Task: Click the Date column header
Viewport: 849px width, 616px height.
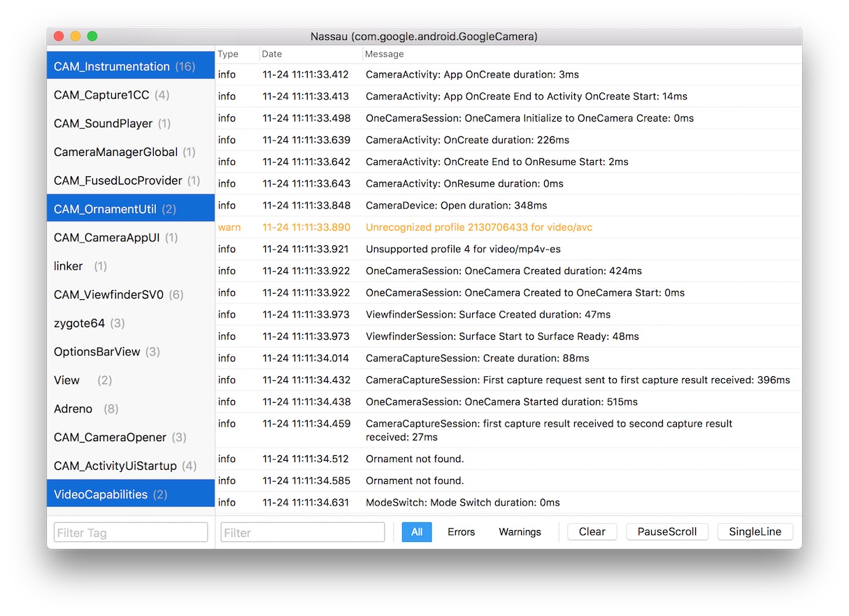Action: [311, 54]
